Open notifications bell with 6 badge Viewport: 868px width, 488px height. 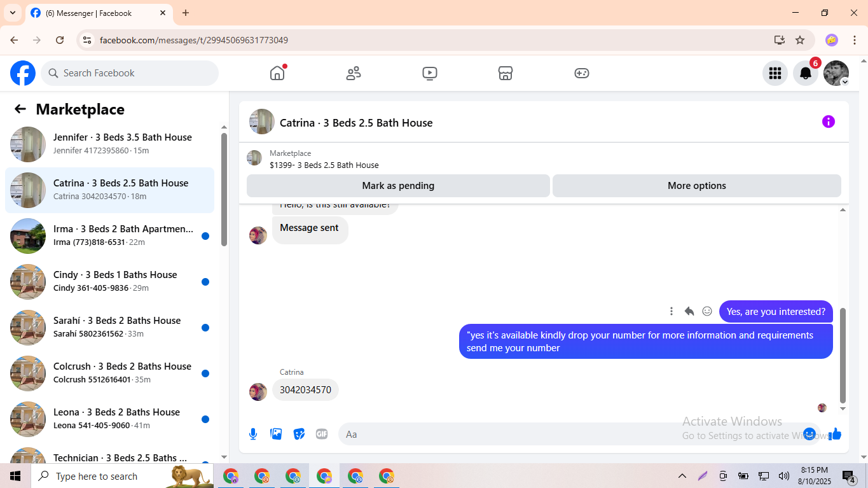[x=805, y=73]
